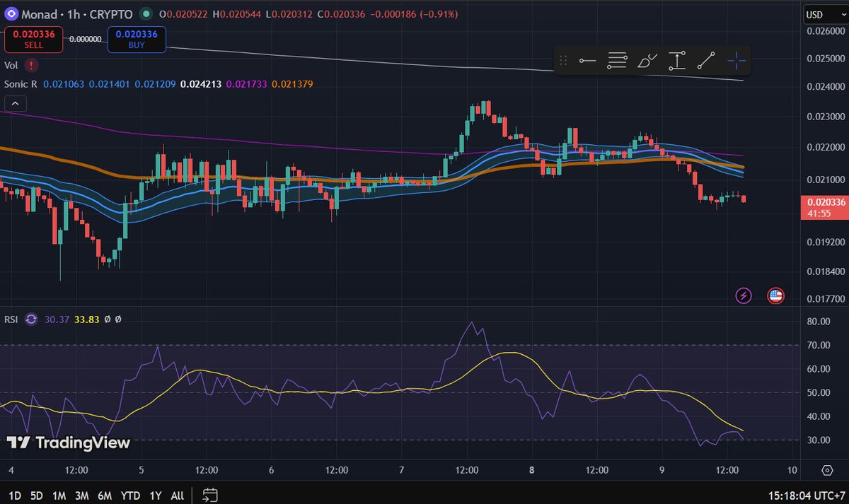The width and height of the screenshot is (849, 504).
Task: Select the crosshair cursor tool
Action: (x=737, y=61)
